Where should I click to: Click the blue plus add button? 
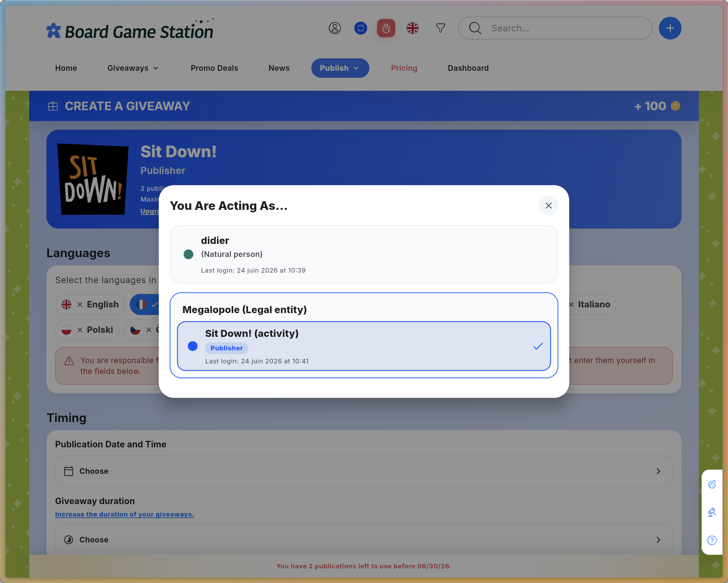click(670, 28)
